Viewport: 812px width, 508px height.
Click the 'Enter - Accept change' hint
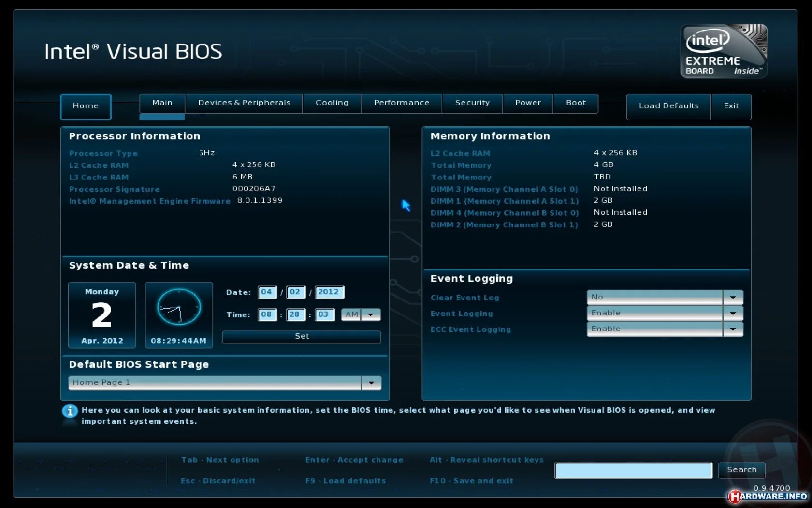coord(354,460)
